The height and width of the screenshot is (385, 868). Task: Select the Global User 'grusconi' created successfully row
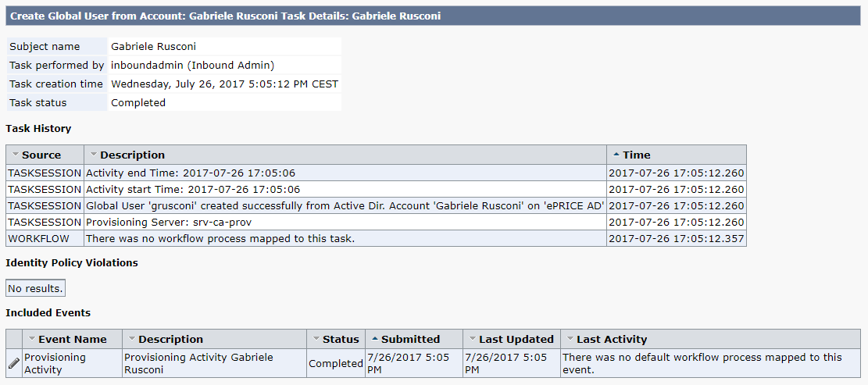376,206
